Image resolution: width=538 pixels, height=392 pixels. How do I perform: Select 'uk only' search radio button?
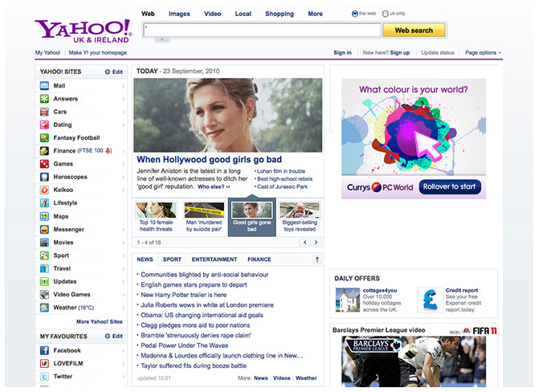pyautogui.click(x=385, y=14)
